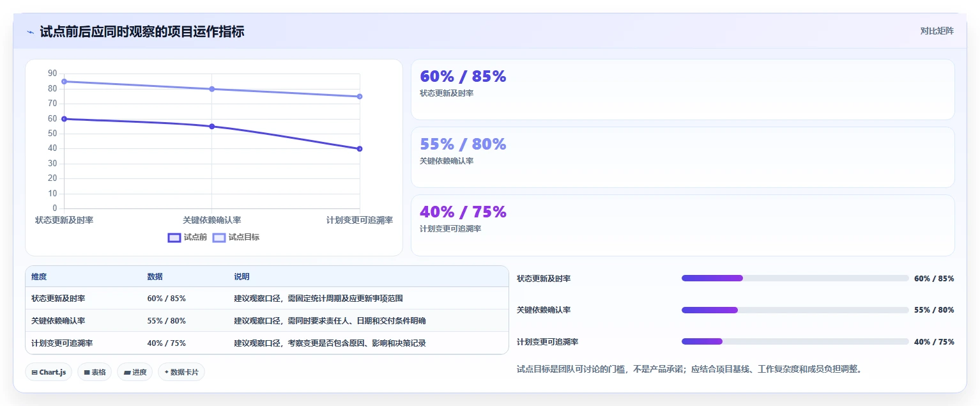Click the 试点目标 legend color box
Image resolution: width=980 pixels, height=406 pixels.
pyautogui.click(x=219, y=237)
